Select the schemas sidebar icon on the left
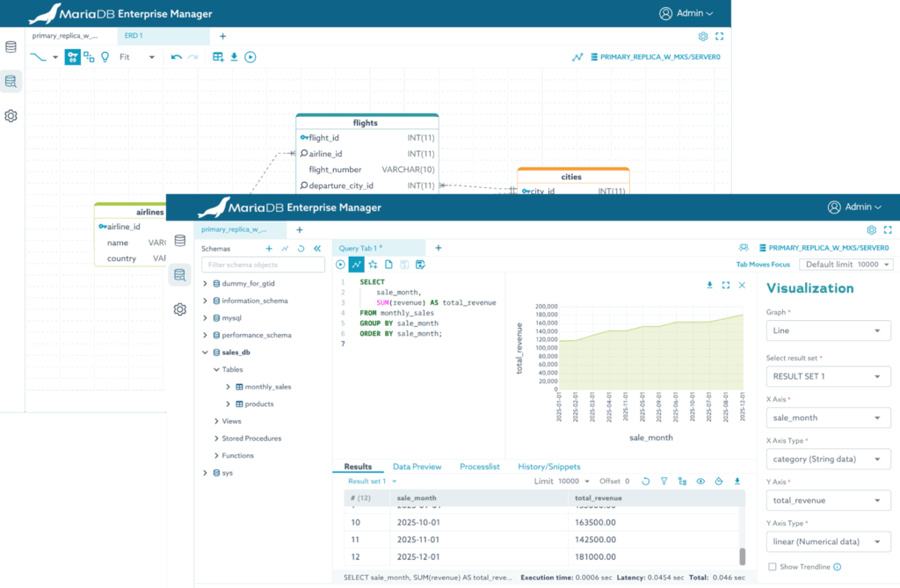 [x=180, y=274]
